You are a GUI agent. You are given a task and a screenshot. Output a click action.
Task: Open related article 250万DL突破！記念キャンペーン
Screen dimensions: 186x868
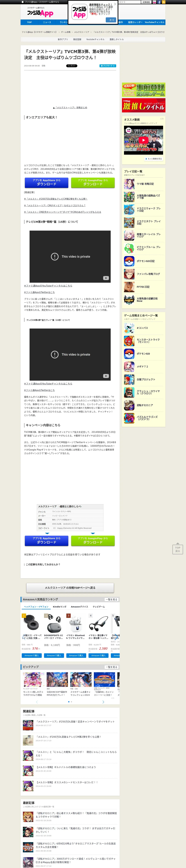point(76,721)
